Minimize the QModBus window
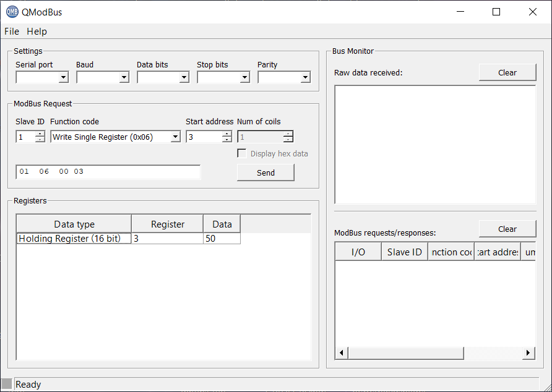 [460, 12]
